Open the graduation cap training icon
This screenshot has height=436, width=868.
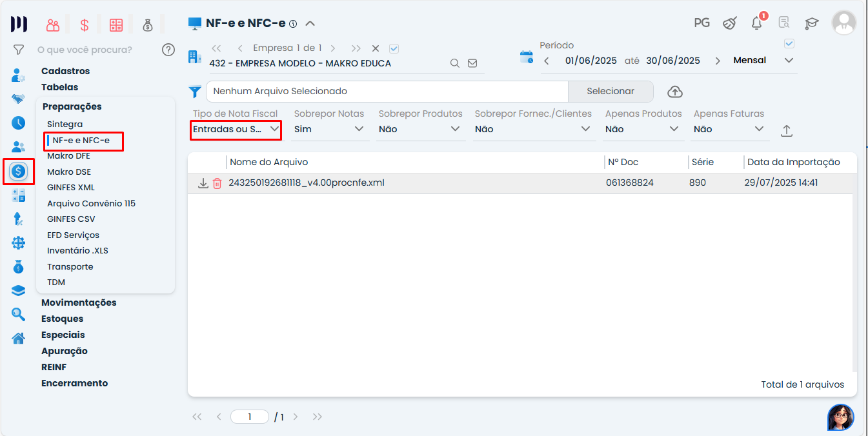pyautogui.click(x=811, y=23)
